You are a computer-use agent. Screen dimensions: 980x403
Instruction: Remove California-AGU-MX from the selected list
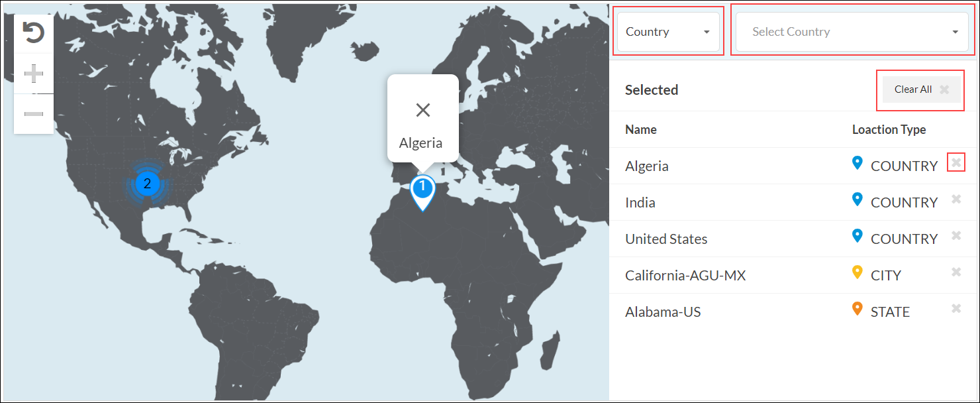(x=956, y=272)
